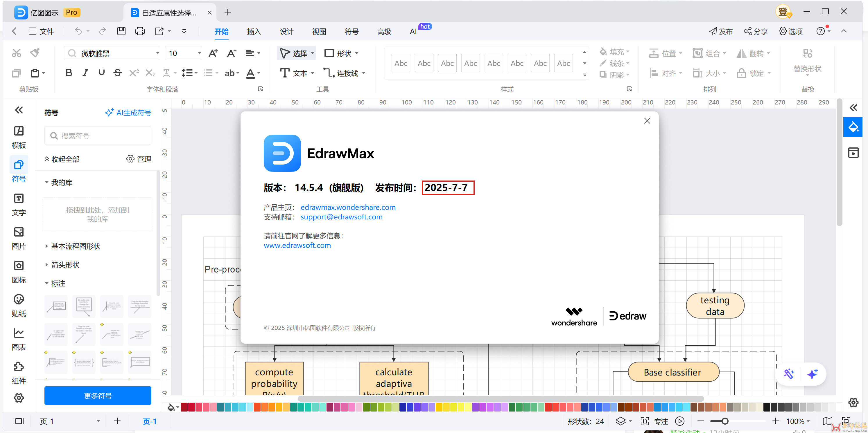Screen dimensions: 868x433
Task: Expand the right panel with double chevron
Action: [x=853, y=108]
